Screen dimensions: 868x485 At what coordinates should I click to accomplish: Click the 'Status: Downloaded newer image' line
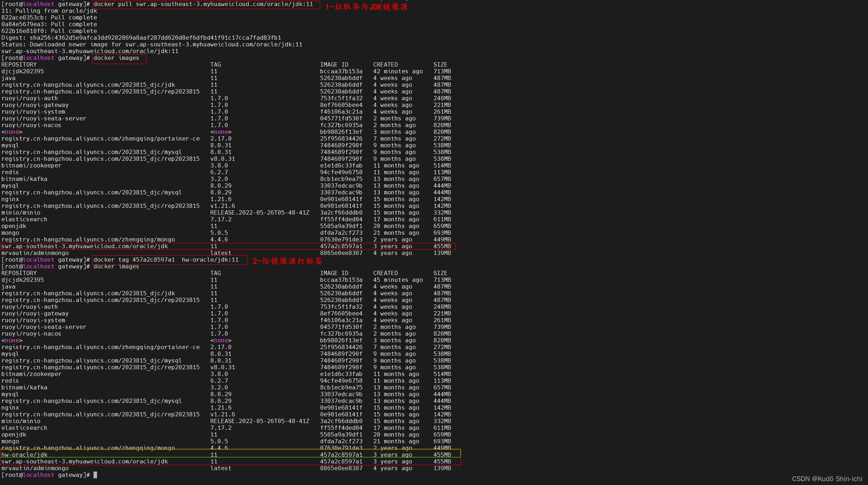tap(152, 45)
